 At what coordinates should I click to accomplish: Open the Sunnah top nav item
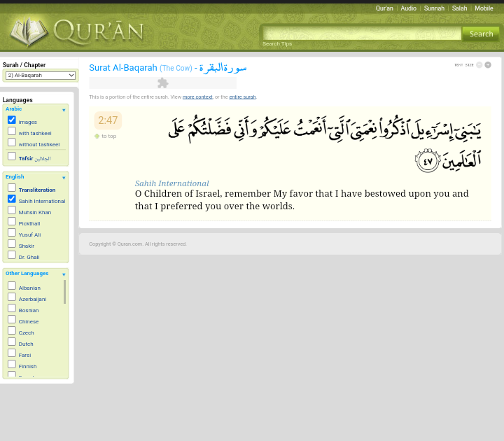434,8
